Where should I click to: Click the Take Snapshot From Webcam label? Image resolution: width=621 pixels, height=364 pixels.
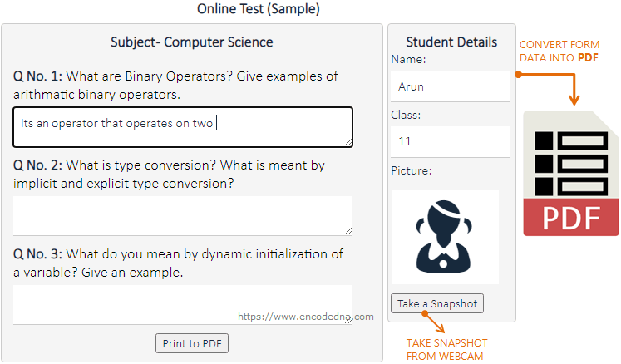click(x=446, y=349)
